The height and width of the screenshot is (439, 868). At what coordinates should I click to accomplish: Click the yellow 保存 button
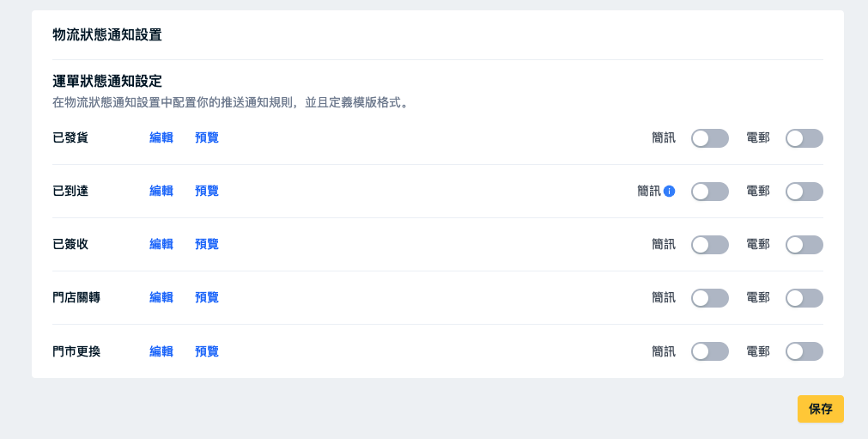[x=821, y=409]
